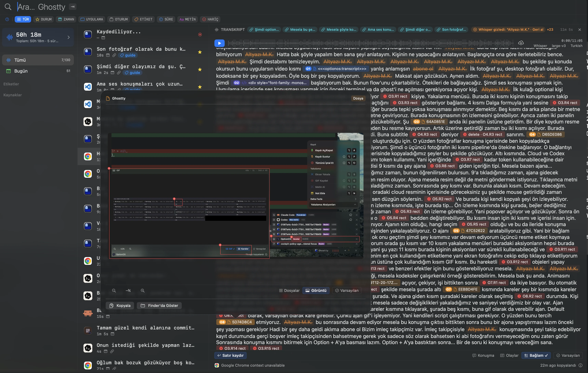Select the Tümü sidebar item
Screen dimensions: 588x373
point(38,60)
